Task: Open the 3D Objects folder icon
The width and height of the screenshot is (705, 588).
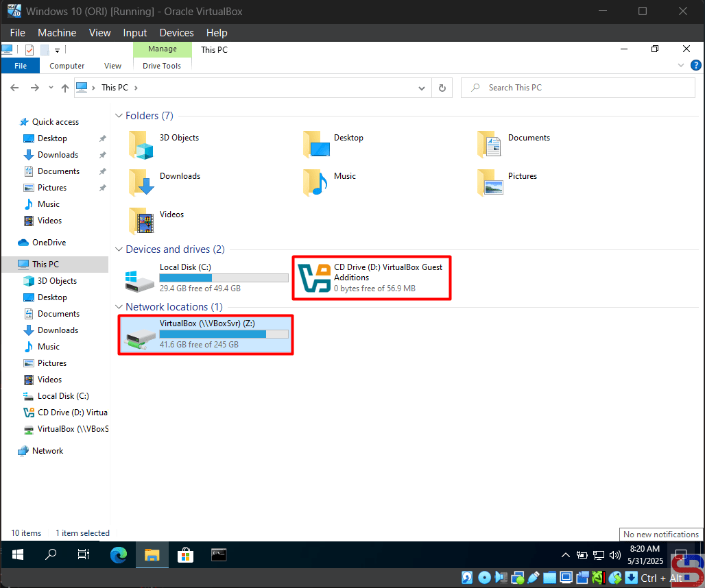Action: point(143,144)
